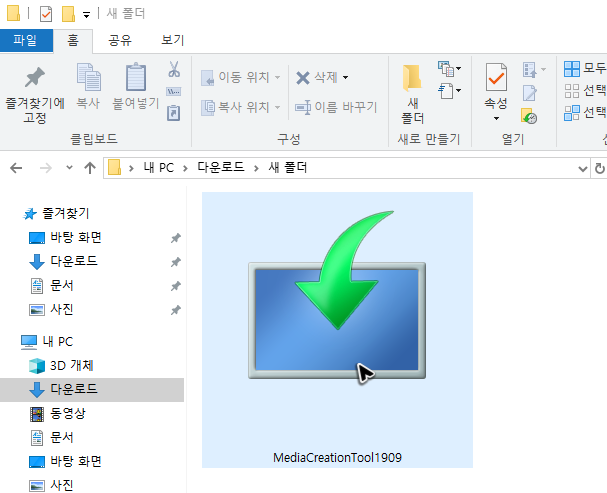Click the 삭제 delete button

317,77
